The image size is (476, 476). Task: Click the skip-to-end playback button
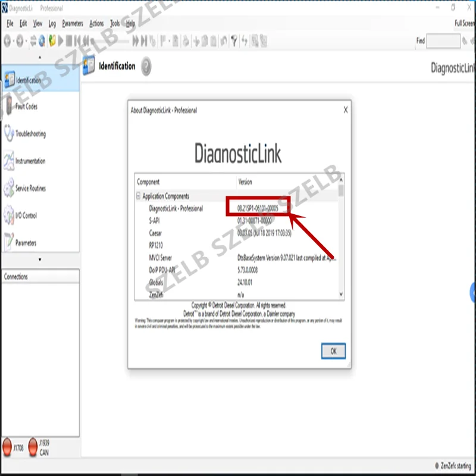point(144,40)
